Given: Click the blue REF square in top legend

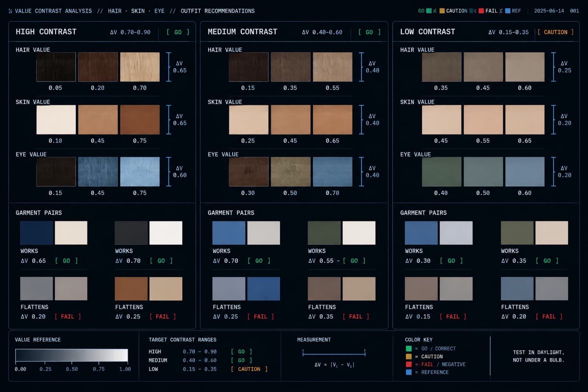Looking at the screenshot, I should [508, 11].
